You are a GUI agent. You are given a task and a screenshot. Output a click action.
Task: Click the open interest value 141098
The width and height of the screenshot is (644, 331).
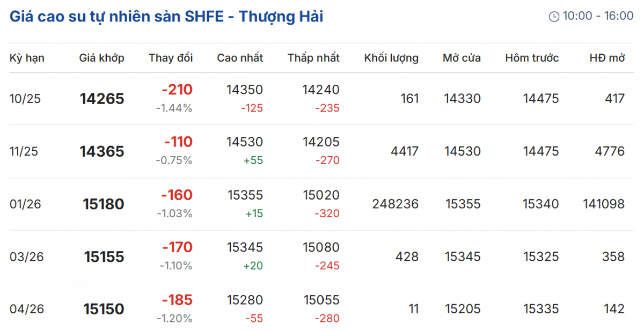click(x=604, y=204)
